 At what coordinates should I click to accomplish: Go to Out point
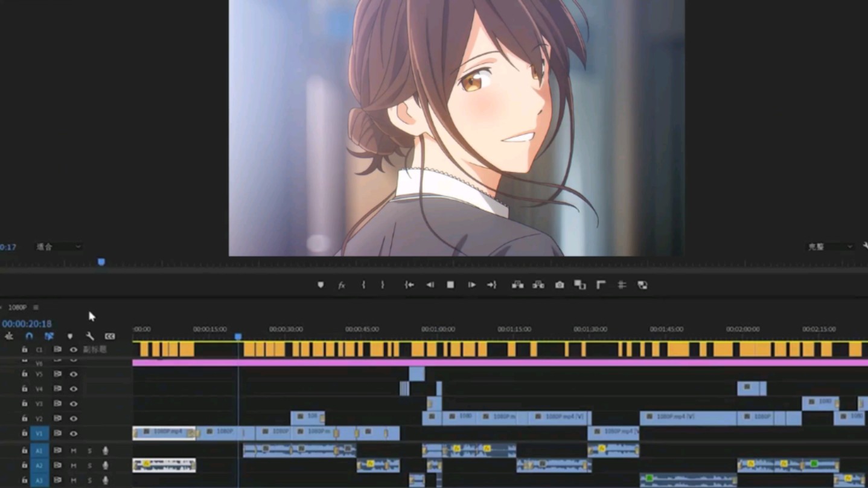[491, 285]
